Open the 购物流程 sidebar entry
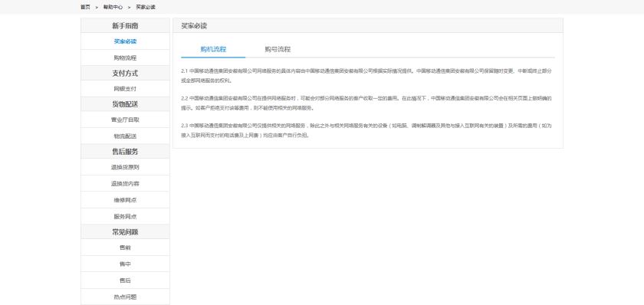Image resolution: width=644 pixels, height=305 pixels. click(x=125, y=58)
